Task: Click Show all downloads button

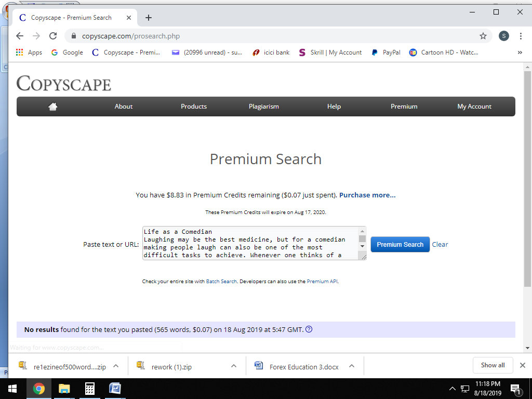Action: pos(493,365)
